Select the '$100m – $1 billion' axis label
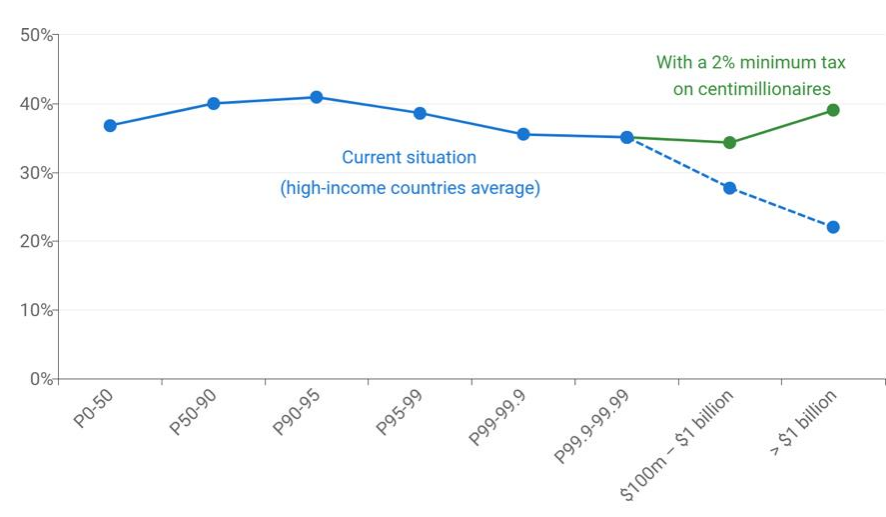Image resolution: width=886 pixels, height=517 pixels. pos(678,443)
